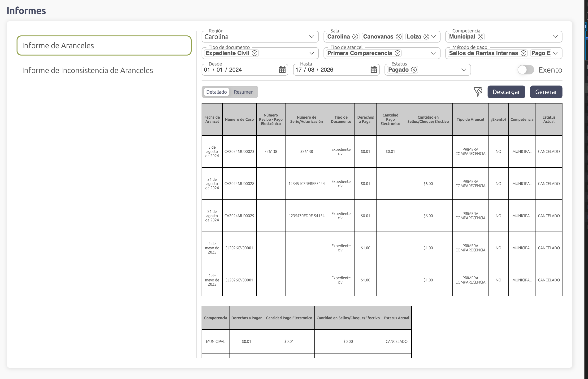The image size is (588, 379).
Task: Remove the Primera Comparecencia chip
Action: [x=397, y=53]
